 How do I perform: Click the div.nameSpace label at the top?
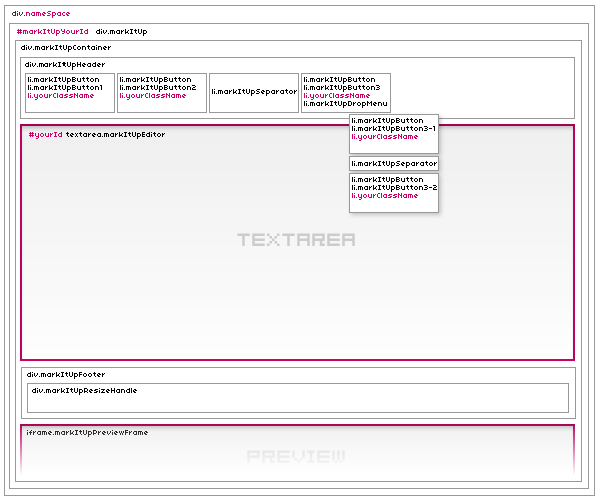coord(41,14)
